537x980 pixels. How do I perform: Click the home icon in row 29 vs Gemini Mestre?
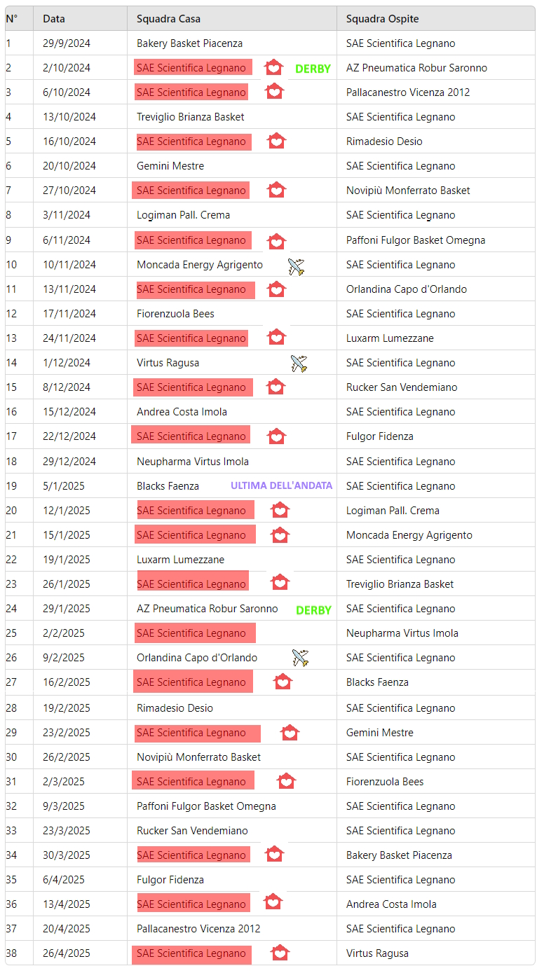pyautogui.click(x=290, y=733)
